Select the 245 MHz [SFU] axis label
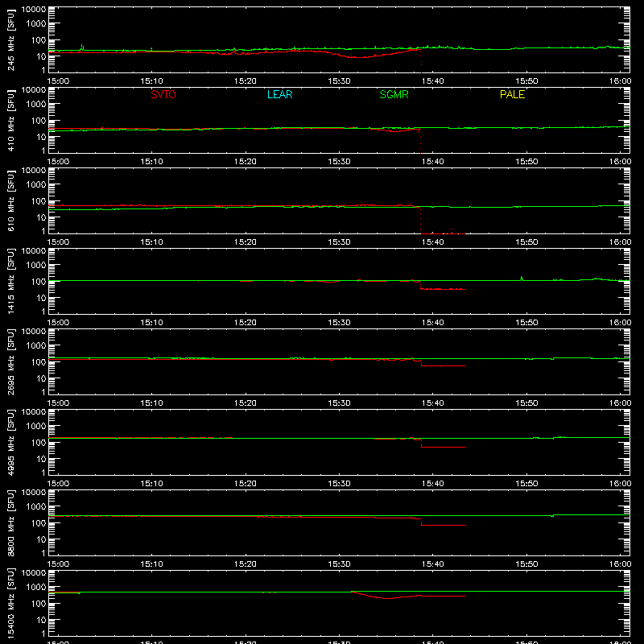This screenshot has height=644, width=644. (x=10, y=39)
